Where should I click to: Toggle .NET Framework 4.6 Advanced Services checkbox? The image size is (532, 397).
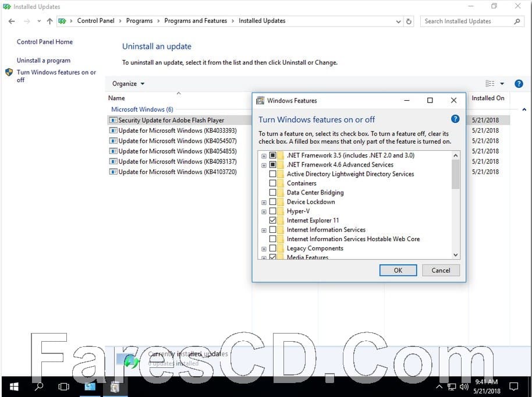tap(273, 165)
